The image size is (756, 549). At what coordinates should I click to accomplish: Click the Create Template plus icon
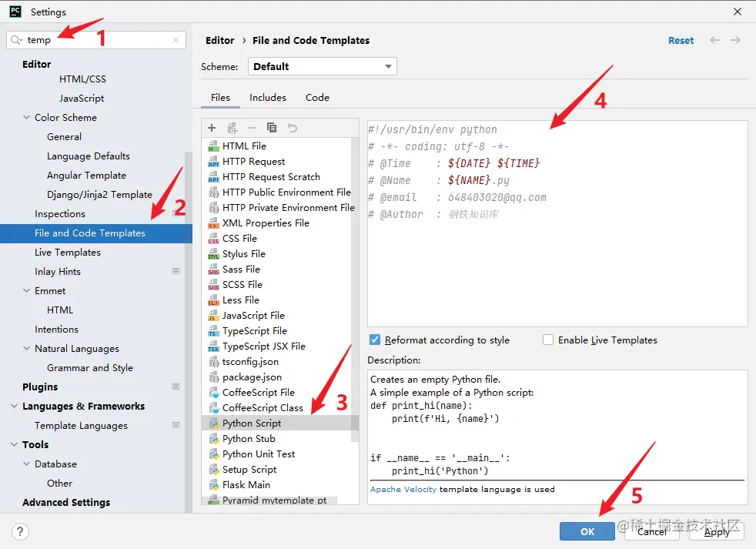[x=212, y=128]
